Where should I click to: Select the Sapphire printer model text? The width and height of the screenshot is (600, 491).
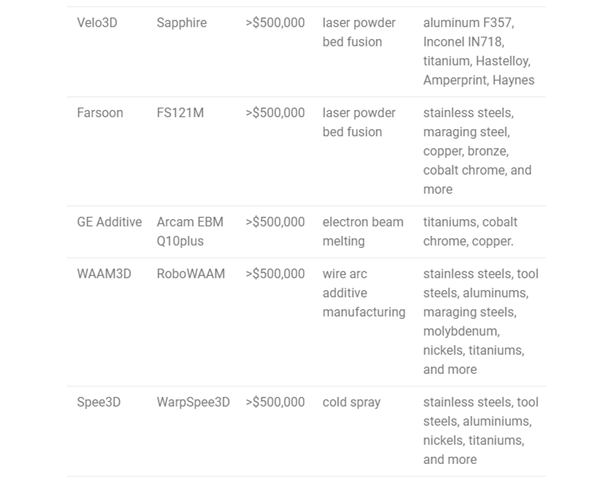pos(182,23)
